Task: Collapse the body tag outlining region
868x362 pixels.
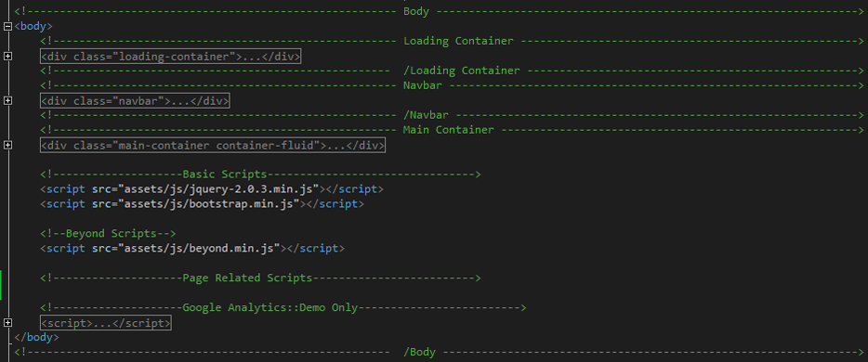Action: click(x=7, y=26)
